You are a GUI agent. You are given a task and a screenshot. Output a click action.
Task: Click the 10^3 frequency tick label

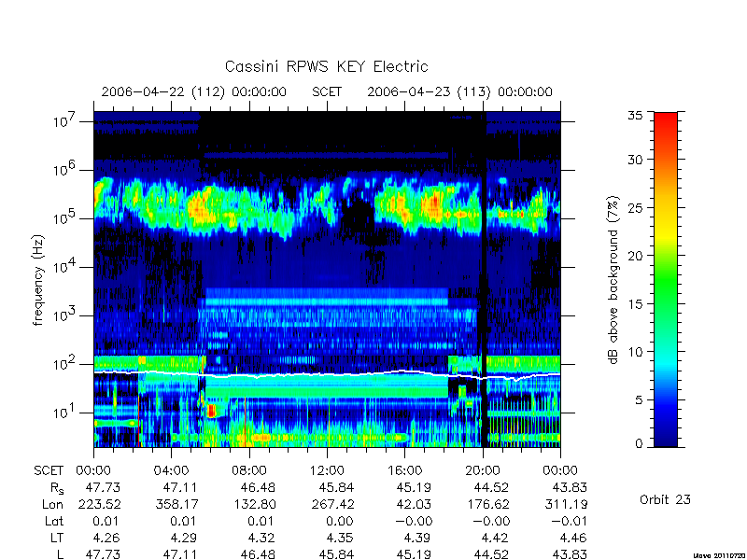(x=65, y=315)
